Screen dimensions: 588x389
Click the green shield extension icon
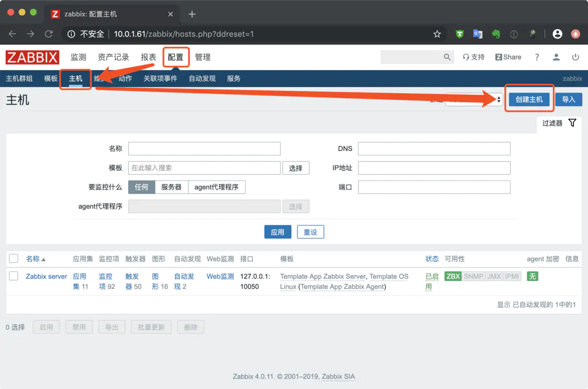pyautogui.click(x=460, y=34)
